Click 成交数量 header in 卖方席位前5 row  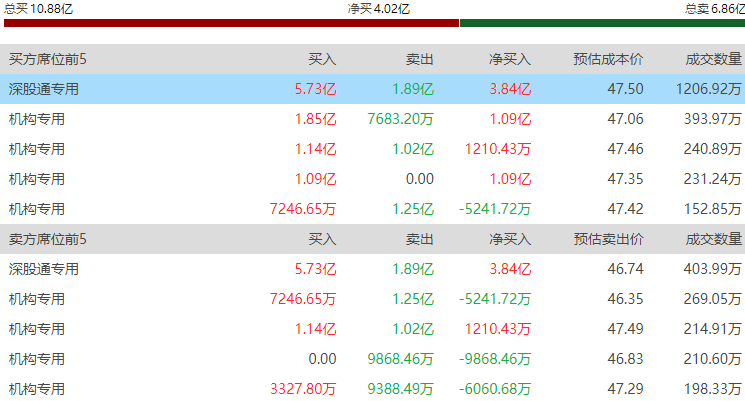[713, 239]
